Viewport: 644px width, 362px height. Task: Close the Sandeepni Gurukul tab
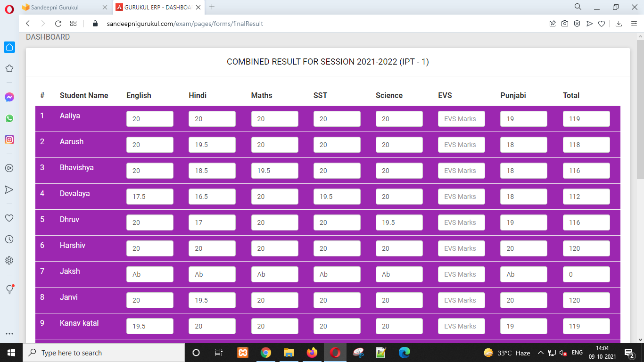click(105, 7)
